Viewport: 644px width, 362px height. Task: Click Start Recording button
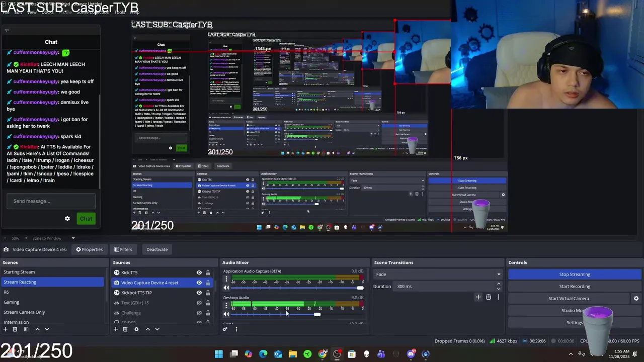575,287
